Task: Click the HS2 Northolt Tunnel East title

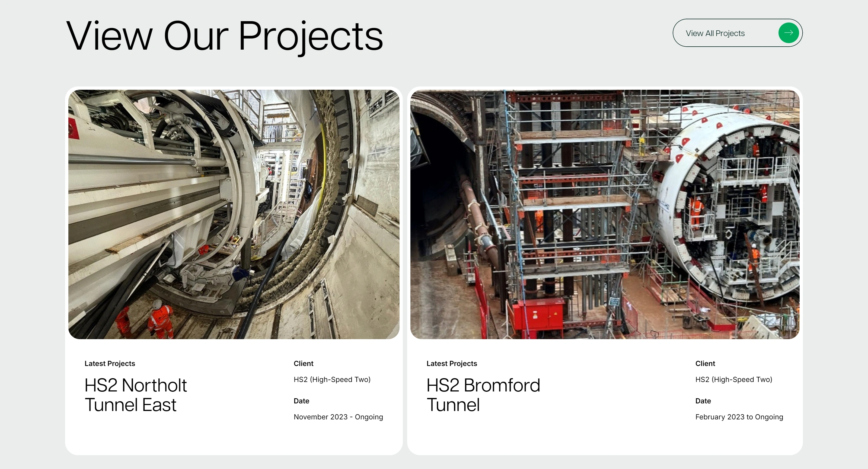Action: (x=135, y=395)
